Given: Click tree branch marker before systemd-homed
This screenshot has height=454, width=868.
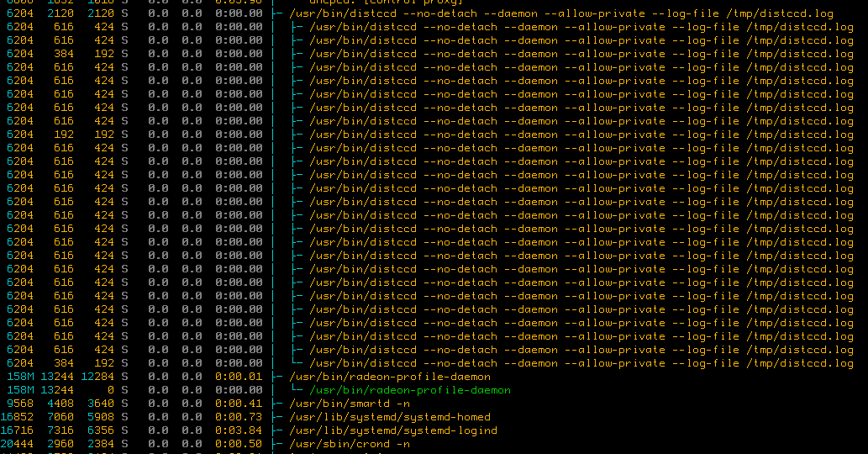Looking at the screenshot, I should (277, 417).
